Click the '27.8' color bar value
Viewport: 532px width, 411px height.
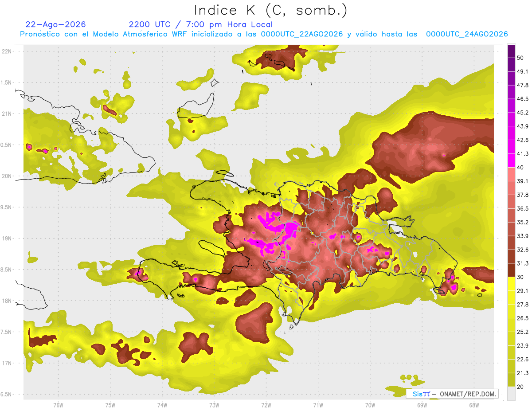point(523,305)
